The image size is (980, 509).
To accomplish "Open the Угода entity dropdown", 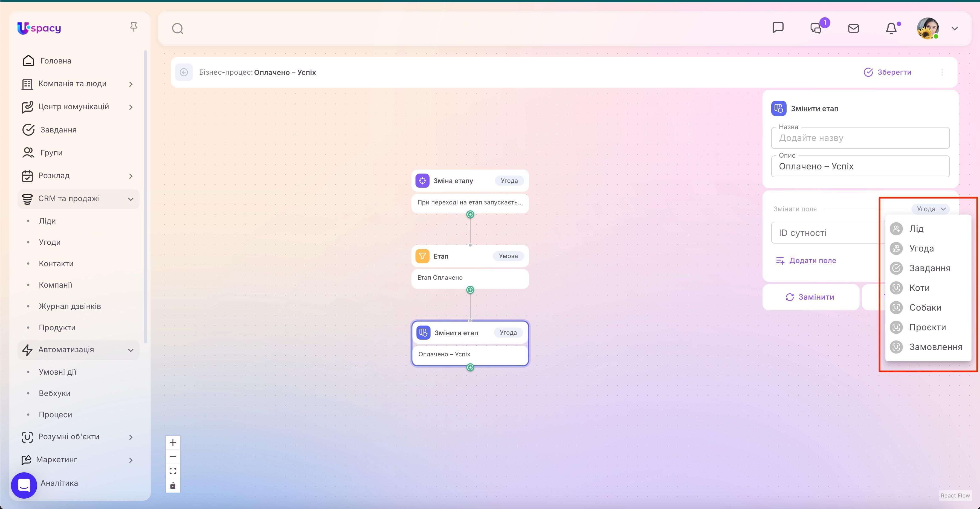I will (x=930, y=209).
